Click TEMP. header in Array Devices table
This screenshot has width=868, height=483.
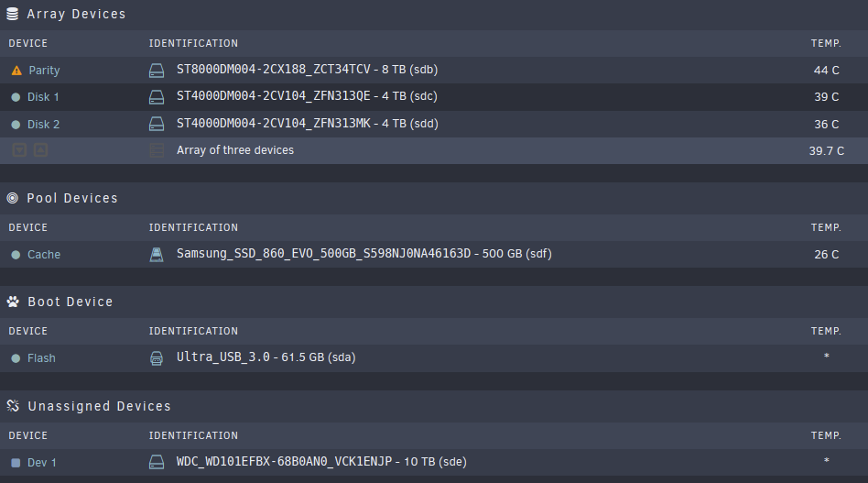coord(826,43)
